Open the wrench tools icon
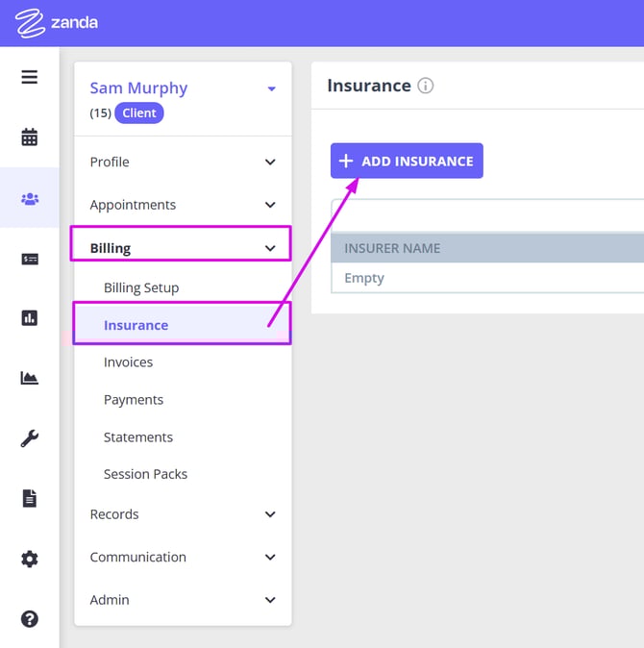Viewport: 644px width, 648px height. (x=30, y=438)
